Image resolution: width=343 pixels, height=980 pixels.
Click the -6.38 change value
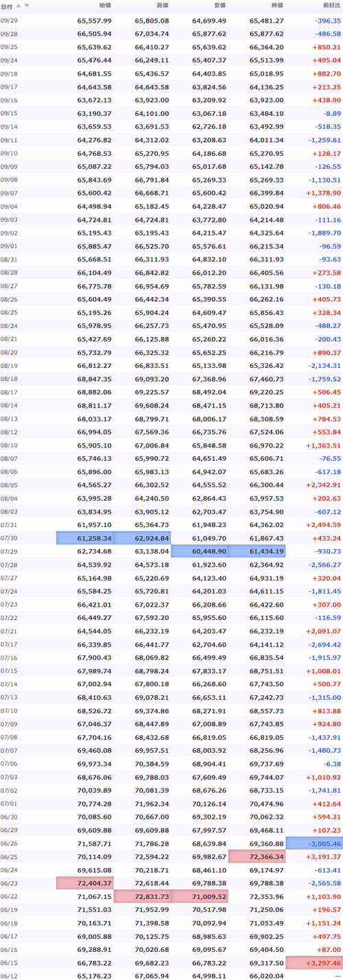coord(332,764)
